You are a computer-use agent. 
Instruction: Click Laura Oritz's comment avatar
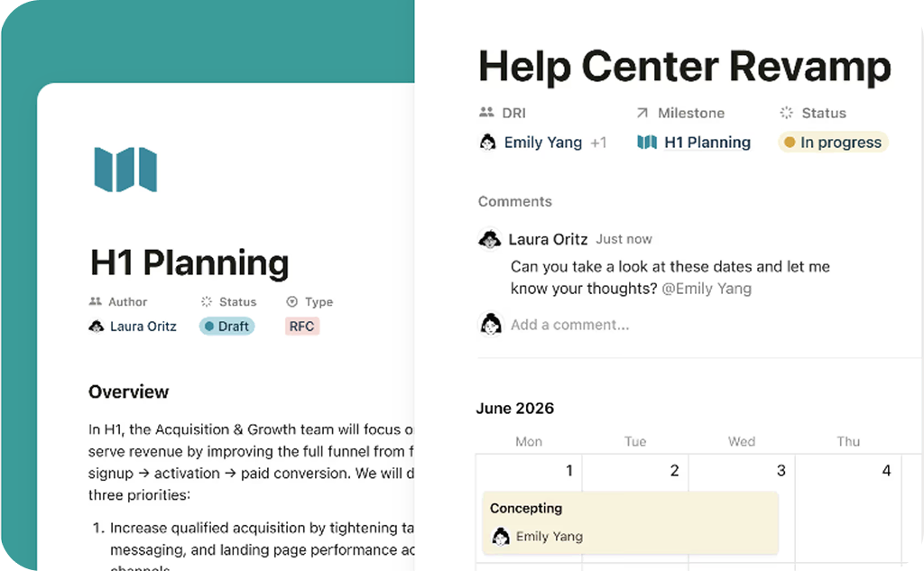pos(490,240)
